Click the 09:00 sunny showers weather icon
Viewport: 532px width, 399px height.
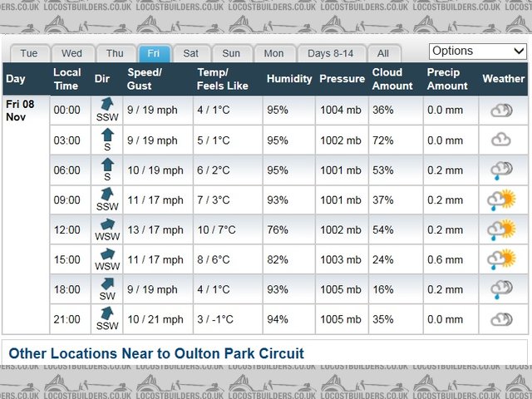click(x=503, y=200)
